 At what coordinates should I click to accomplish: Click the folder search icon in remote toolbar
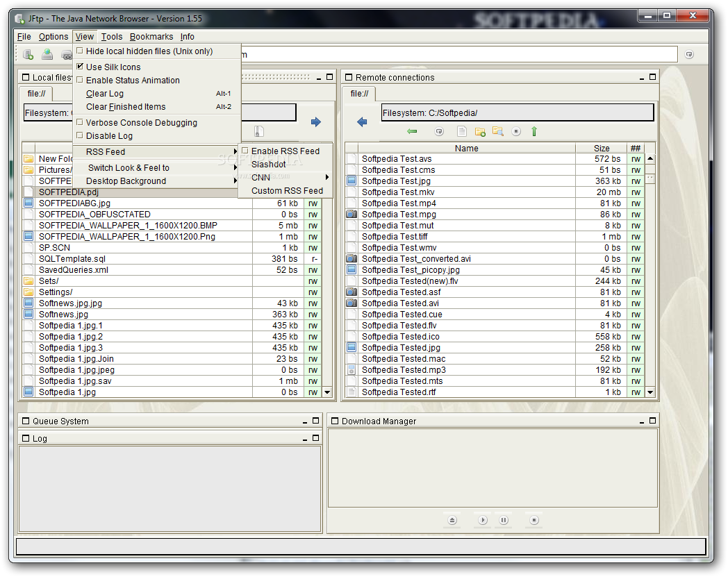click(497, 131)
